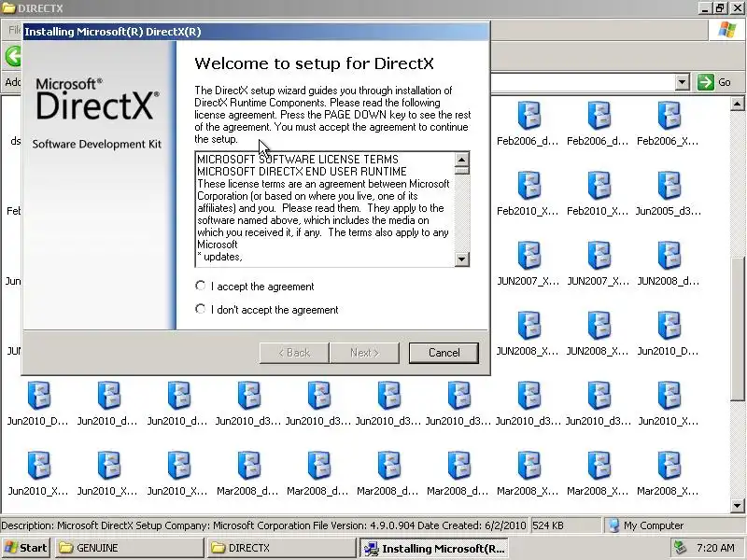Select the Jun2005_d3... file icon
The image size is (747, 560).
(669, 193)
